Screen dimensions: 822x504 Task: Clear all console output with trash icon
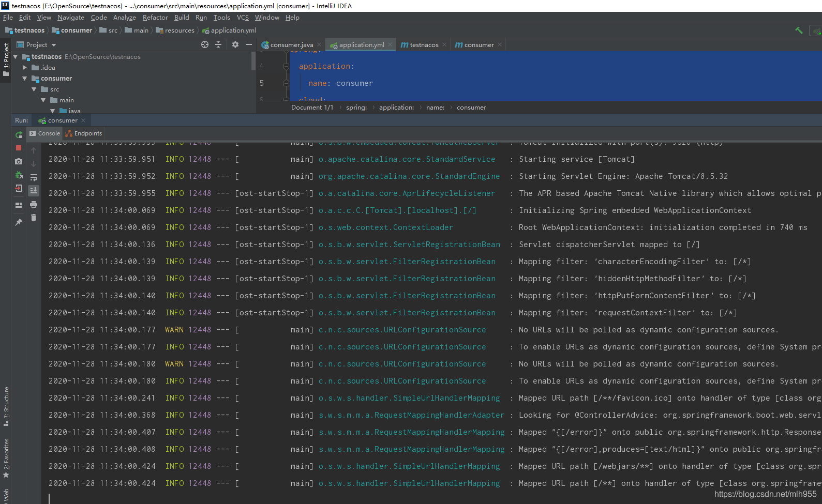coord(34,218)
